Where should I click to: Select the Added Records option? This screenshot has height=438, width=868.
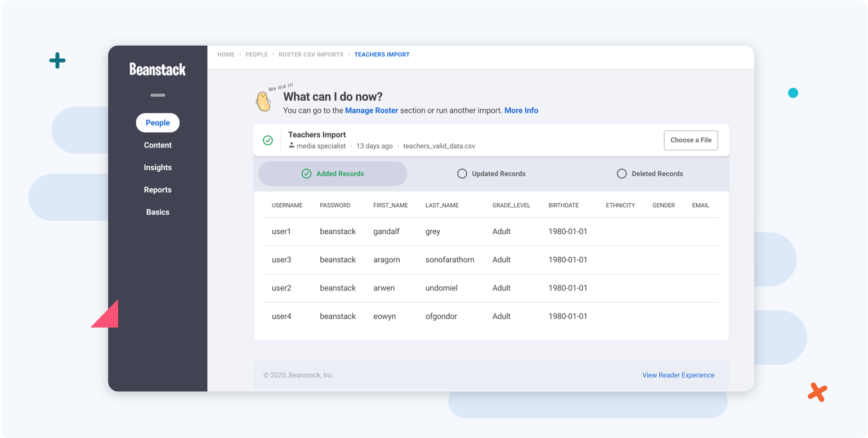pos(332,173)
